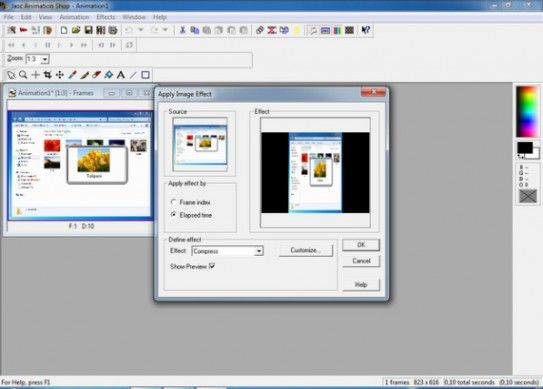Expand the Undo history dropdown arrow
Viewport: 543px width, 389px height.
pyautogui.click(x=141, y=30)
